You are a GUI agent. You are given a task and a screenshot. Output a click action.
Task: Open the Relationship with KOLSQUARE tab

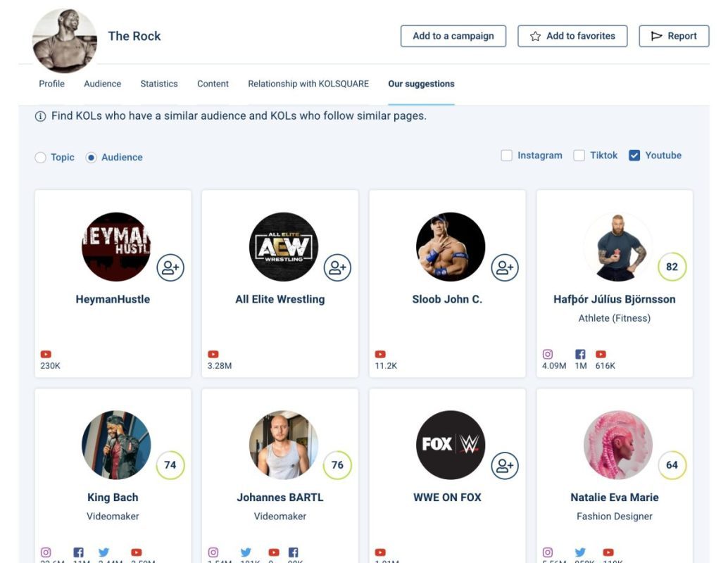point(308,84)
